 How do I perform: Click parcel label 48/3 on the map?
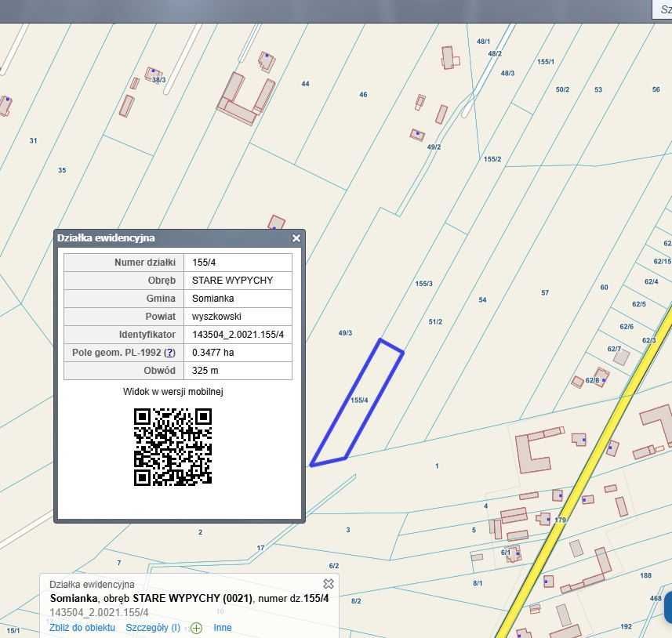click(508, 73)
